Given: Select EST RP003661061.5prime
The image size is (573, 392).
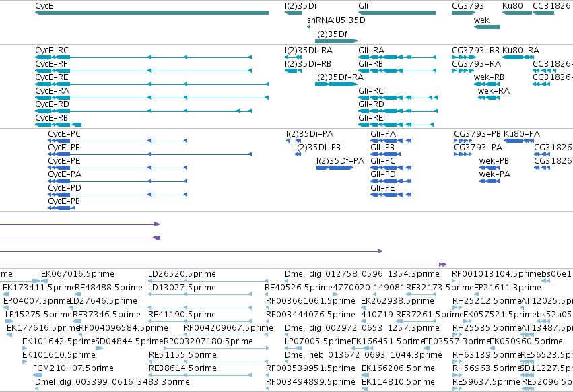Looking at the screenshot, I should tap(268, 308).
